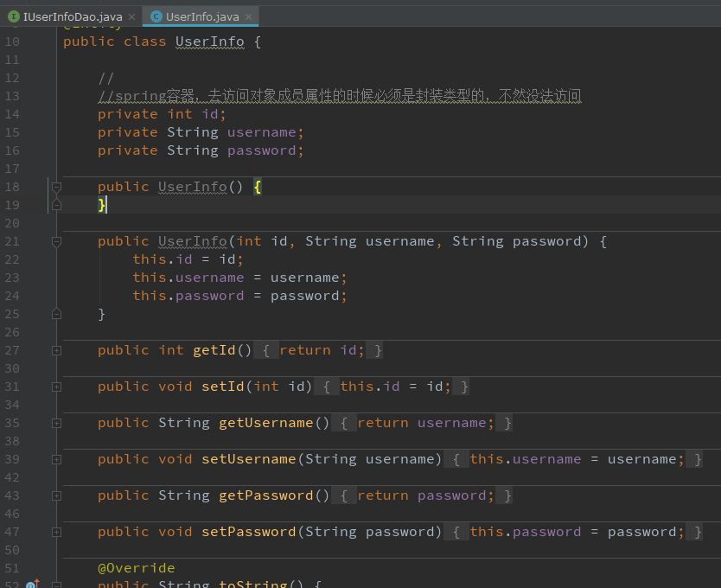The height and width of the screenshot is (588, 721).
Task: Expand the folded getId() method
Action: pyautogui.click(x=56, y=350)
